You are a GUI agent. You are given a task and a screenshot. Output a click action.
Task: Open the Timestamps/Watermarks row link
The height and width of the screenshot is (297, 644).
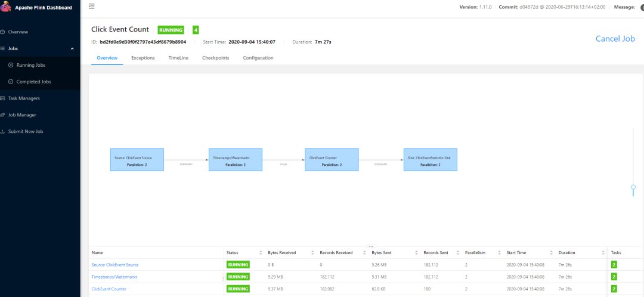click(x=114, y=277)
